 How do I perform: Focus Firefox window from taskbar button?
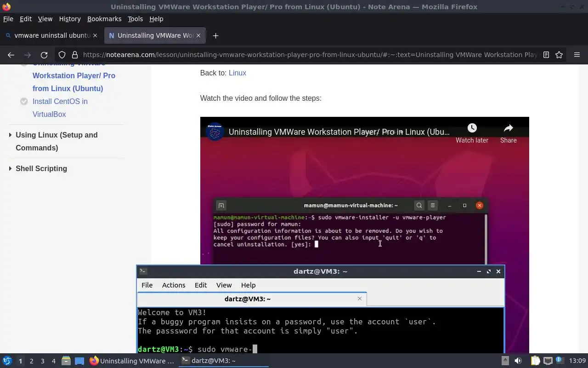(x=132, y=361)
